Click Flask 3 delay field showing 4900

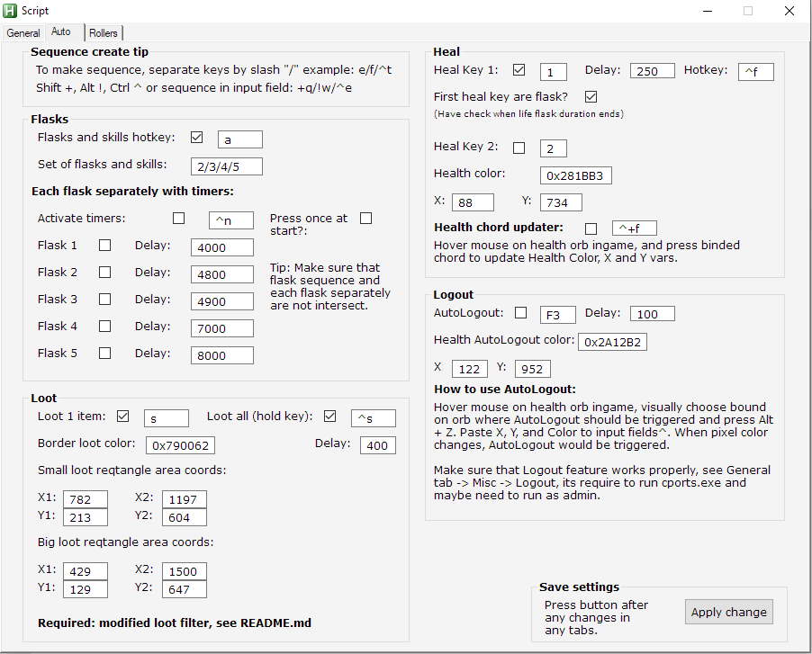(x=222, y=301)
